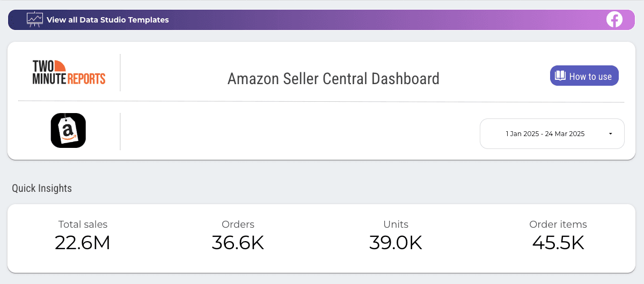Click the Amazon Seller tag app icon
Image resolution: width=644 pixels, height=284 pixels.
pos(68,130)
